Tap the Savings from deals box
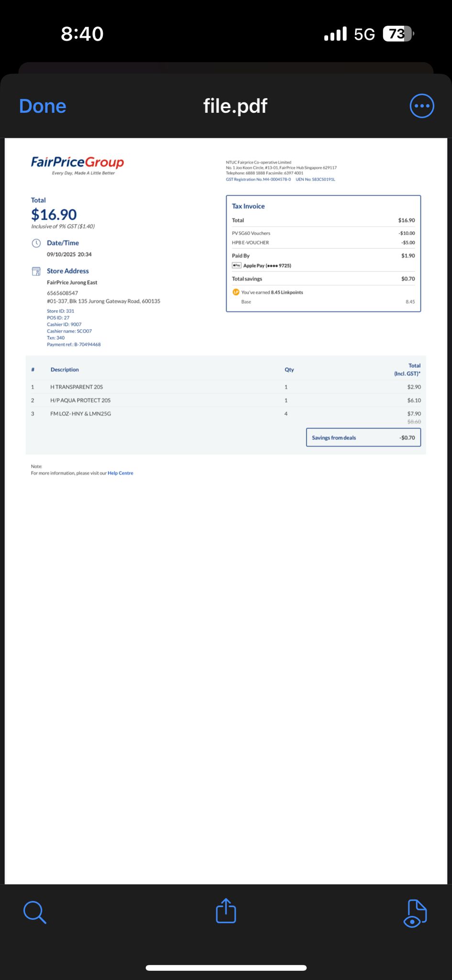452x980 pixels. (364, 437)
